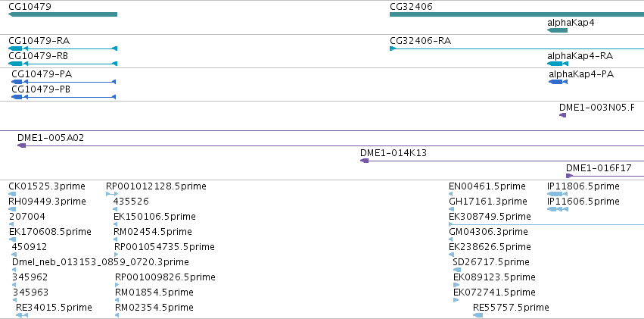
Task: Click the RP001012128.5prime EST glyph
Action: (112, 194)
